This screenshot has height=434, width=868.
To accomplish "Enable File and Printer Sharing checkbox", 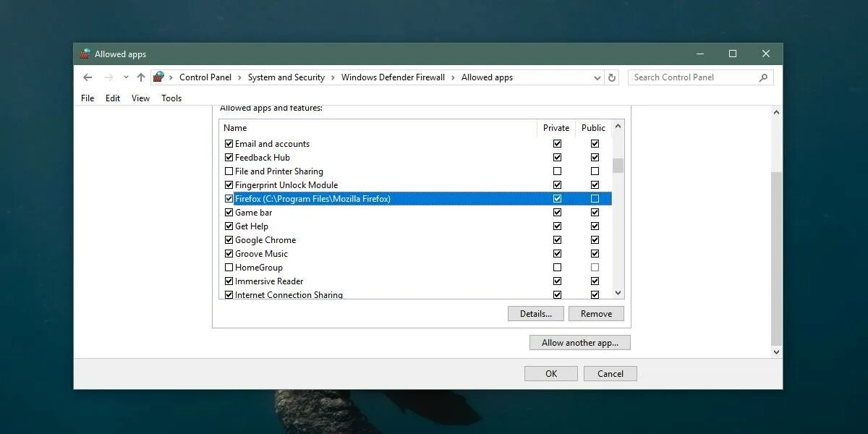I will click(x=229, y=171).
